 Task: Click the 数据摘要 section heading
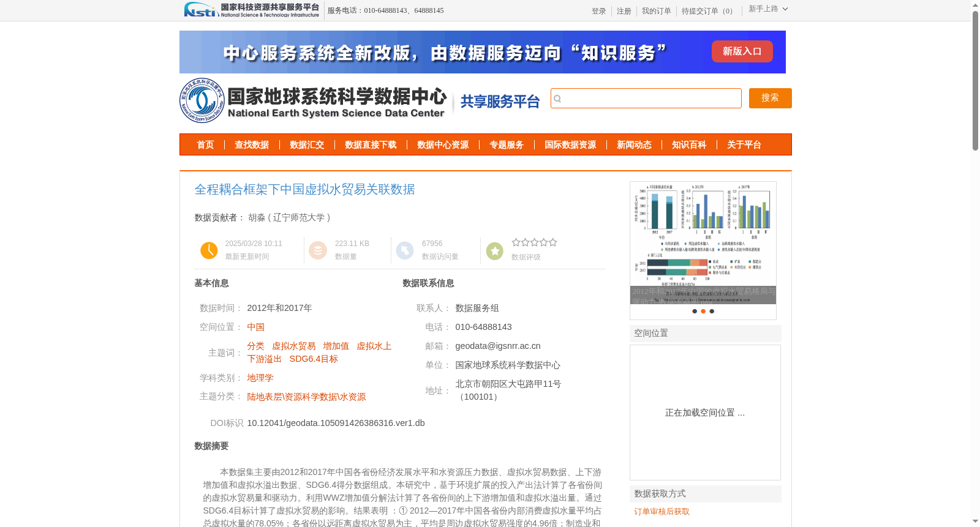click(211, 446)
